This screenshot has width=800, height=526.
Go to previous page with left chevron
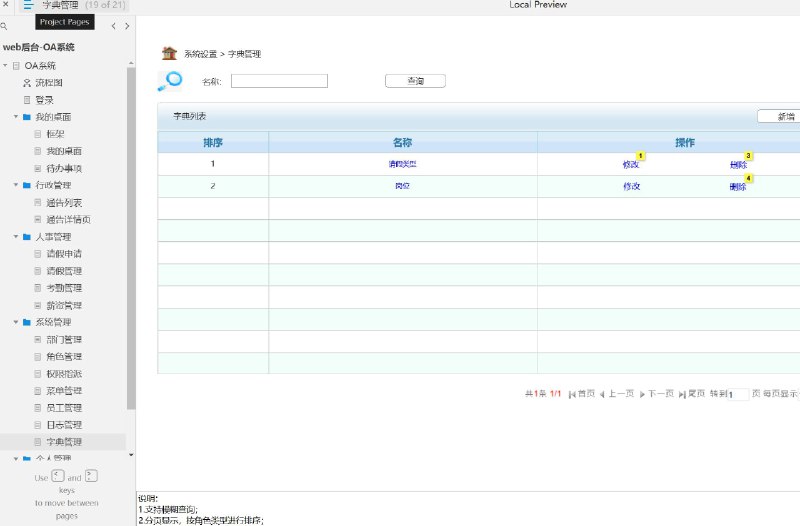(113, 26)
